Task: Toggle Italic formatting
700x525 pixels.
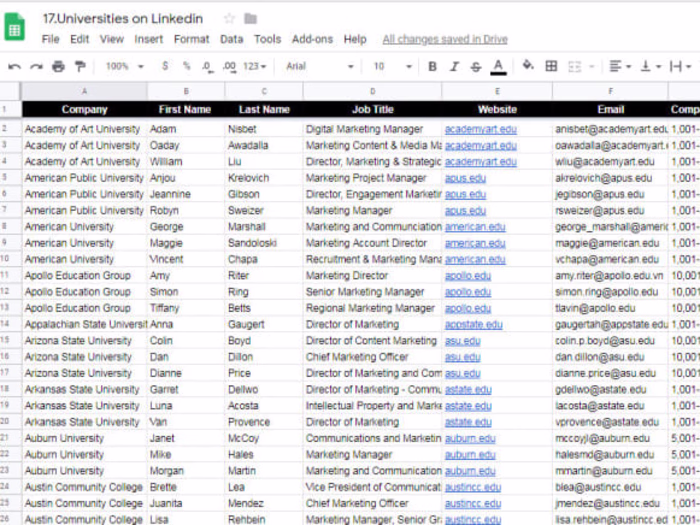Action: 454,67
